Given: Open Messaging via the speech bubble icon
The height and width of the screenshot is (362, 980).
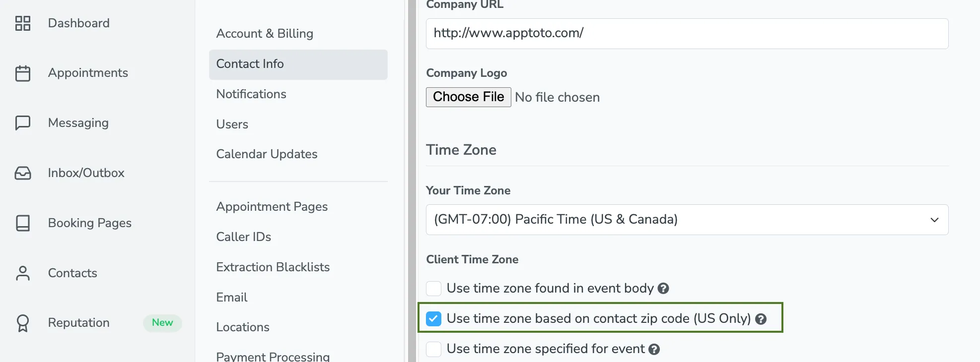Looking at the screenshot, I should [x=22, y=123].
